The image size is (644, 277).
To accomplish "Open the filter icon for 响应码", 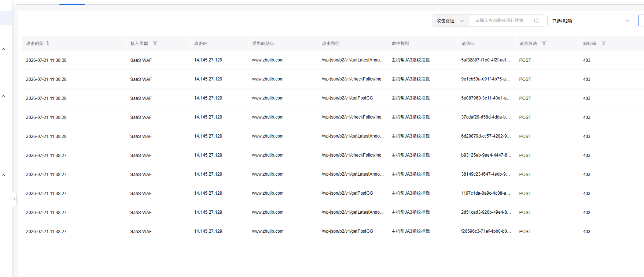I will (604, 43).
